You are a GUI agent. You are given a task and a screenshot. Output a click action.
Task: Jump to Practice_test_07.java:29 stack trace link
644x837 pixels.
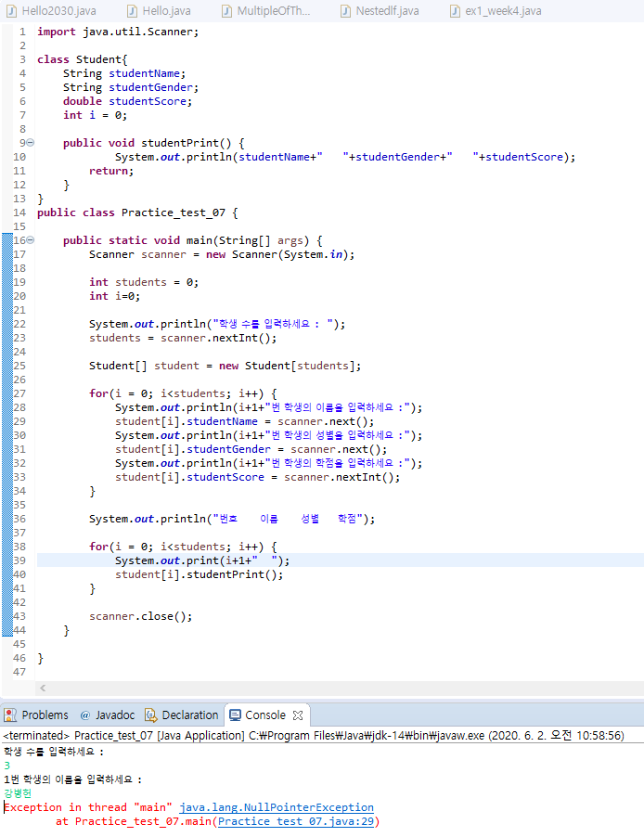[296, 821]
